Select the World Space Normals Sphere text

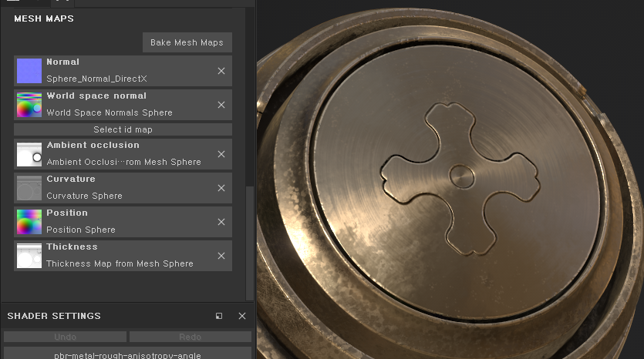coord(110,112)
